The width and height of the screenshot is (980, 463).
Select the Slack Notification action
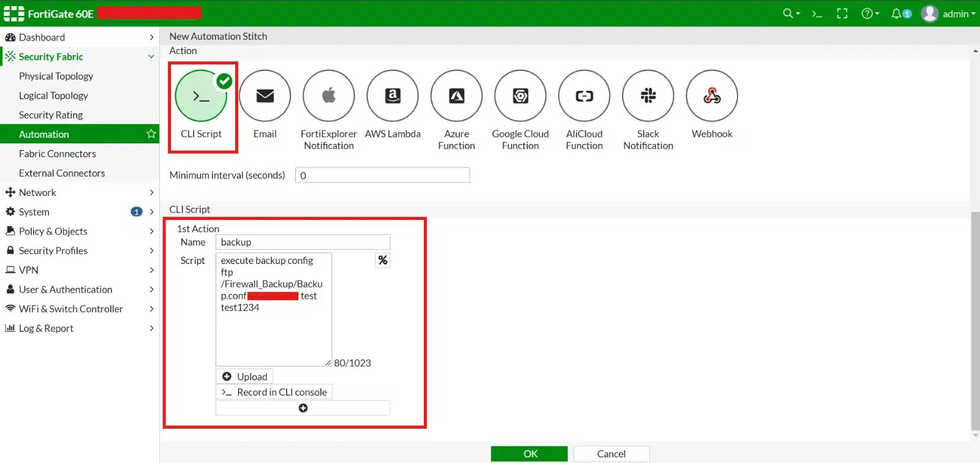coord(647,96)
